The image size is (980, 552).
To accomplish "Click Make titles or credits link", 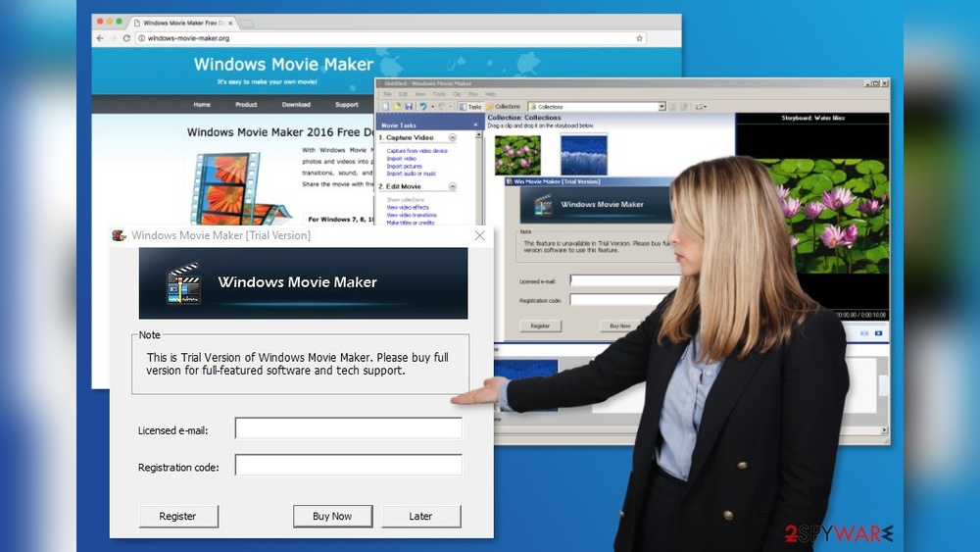I will [410, 223].
